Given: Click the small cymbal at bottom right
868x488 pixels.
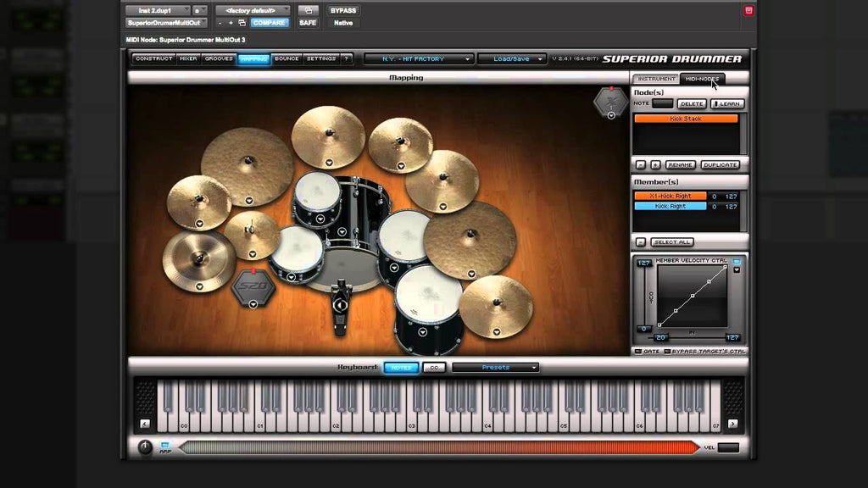Looking at the screenshot, I should 496,306.
